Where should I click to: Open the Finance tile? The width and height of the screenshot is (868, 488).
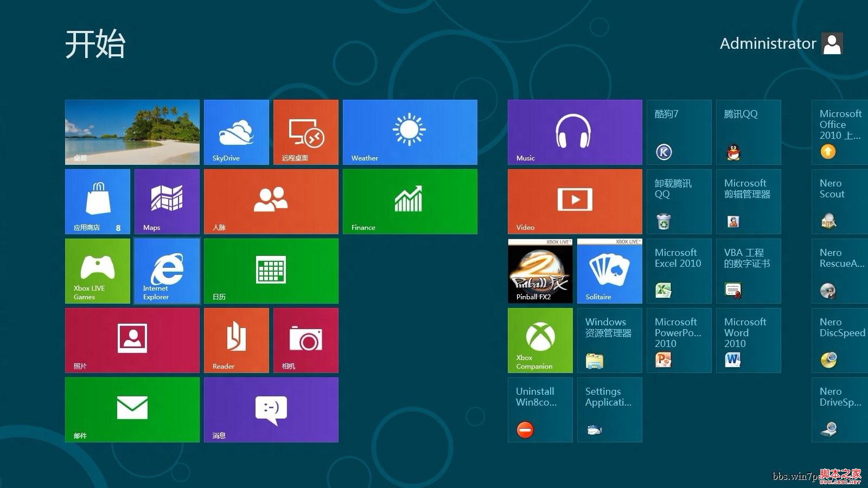point(410,202)
